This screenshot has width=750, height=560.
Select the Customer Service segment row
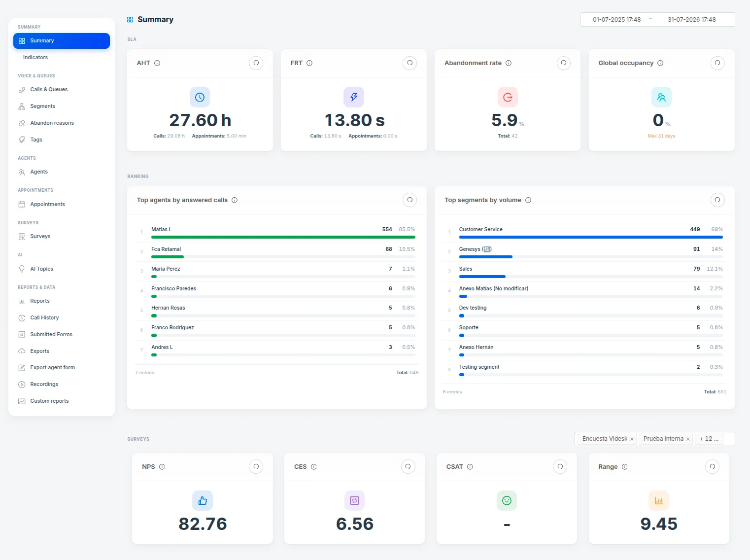pos(584,232)
